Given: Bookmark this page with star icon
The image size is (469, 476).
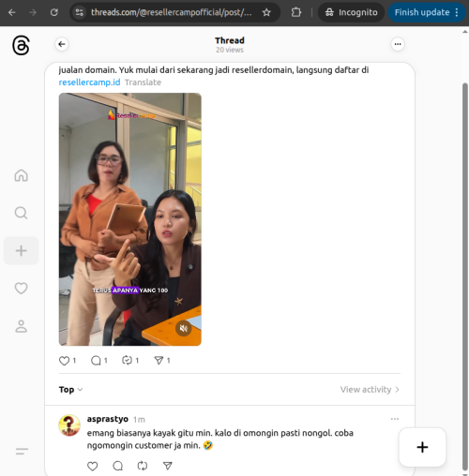Looking at the screenshot, I should click(266, 12).
